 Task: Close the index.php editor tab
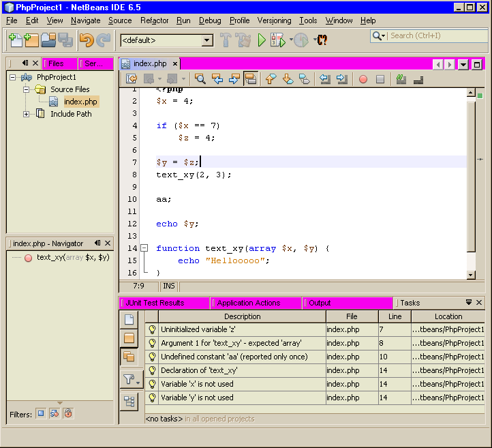pos(174,64)
